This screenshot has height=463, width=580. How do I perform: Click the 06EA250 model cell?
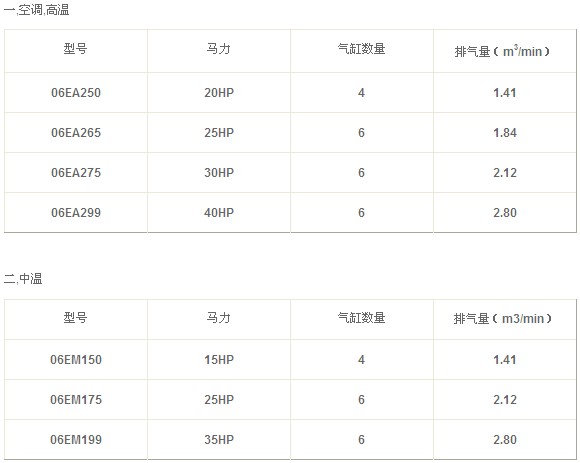click(x=76, y=92)
